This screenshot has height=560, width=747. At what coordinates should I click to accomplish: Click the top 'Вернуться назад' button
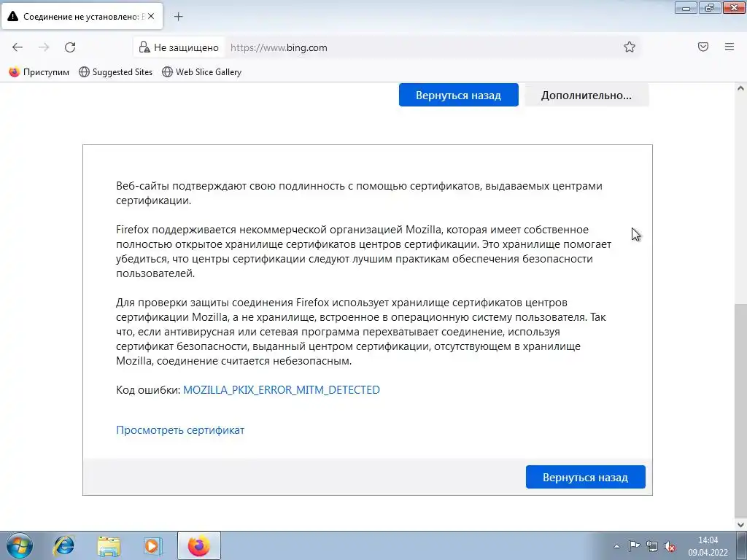[x=458, y=96]
